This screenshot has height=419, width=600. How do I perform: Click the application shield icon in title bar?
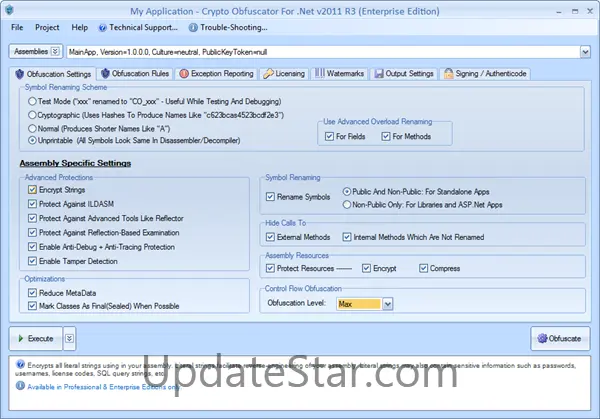(9, 10)
